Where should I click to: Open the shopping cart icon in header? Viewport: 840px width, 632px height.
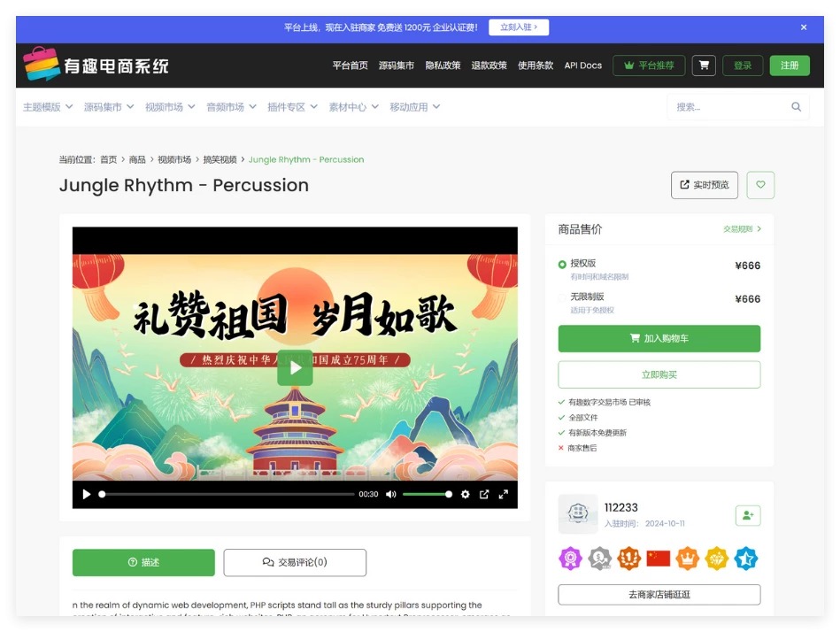(704, 66)
